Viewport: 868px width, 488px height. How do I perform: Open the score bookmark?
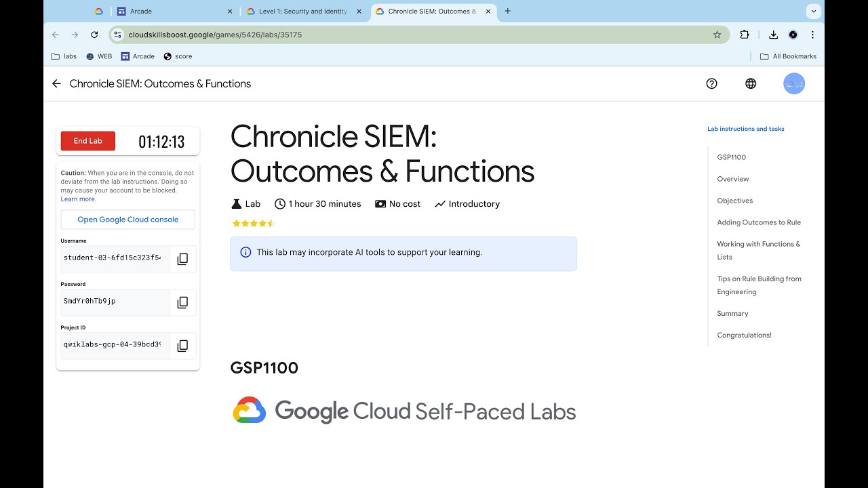[178, 56]
